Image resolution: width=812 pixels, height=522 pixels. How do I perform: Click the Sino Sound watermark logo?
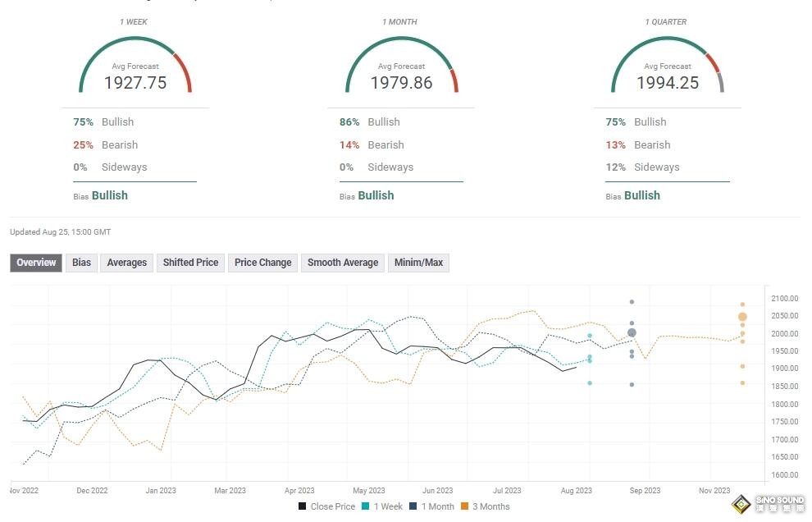point(765,502)
